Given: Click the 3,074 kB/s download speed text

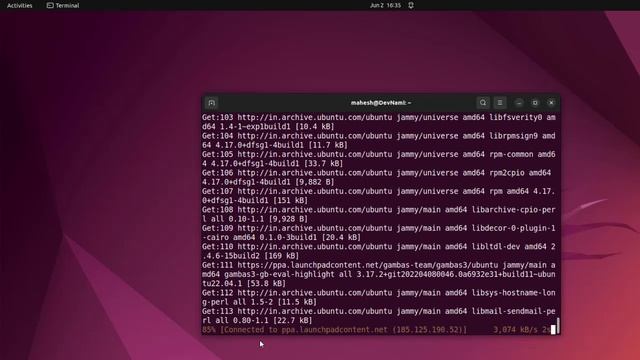Looking at the screenshot, I should (515, 329).
